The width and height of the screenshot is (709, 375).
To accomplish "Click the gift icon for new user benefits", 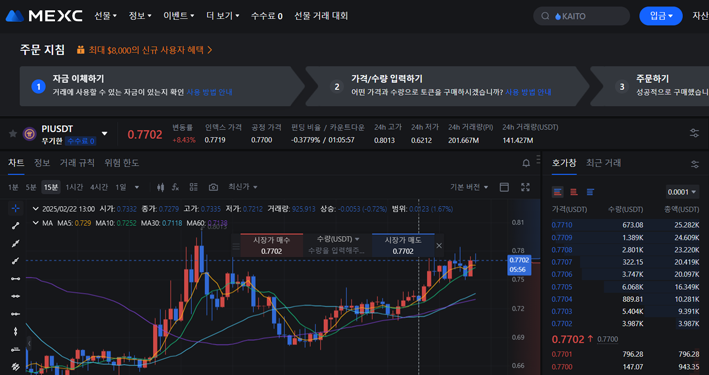I will [80, 50].
